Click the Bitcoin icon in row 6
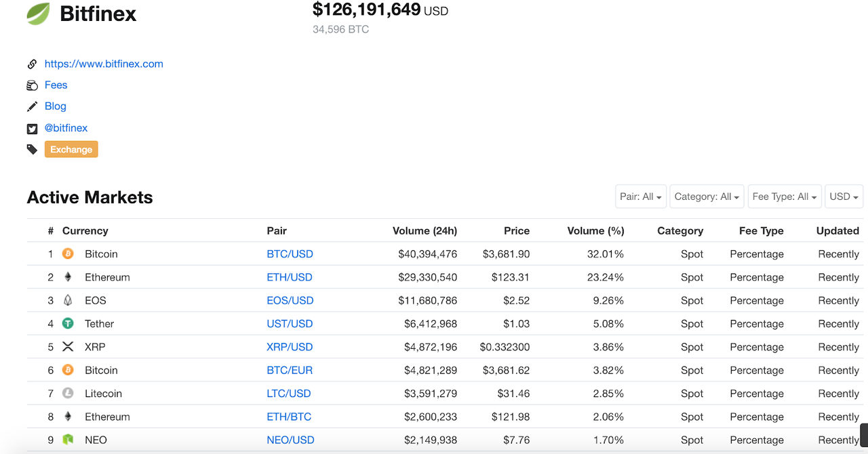This screenshot has width=868, height=454. pos(68,370)
